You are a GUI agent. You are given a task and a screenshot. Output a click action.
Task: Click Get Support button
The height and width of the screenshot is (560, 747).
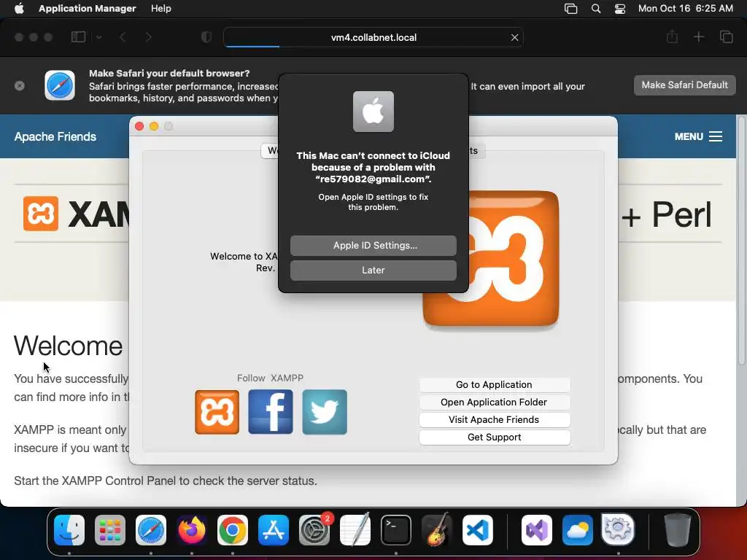(494, 437)
